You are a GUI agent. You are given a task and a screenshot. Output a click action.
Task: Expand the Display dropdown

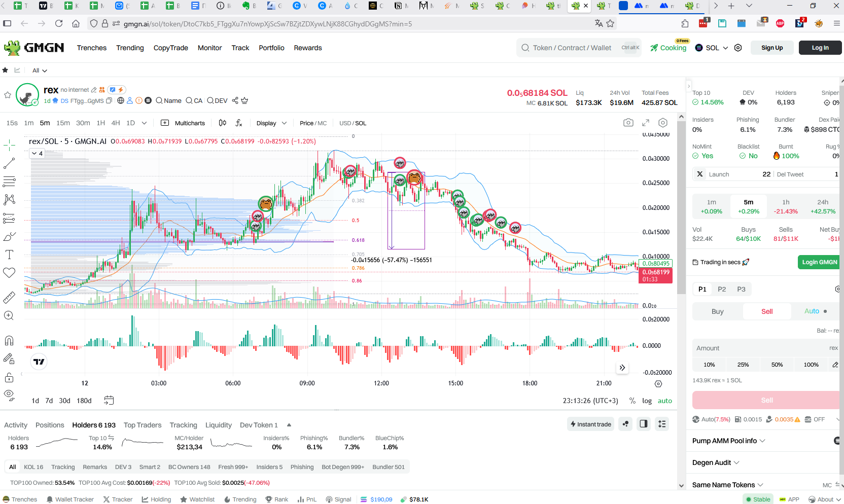click(x=271, y=123)
